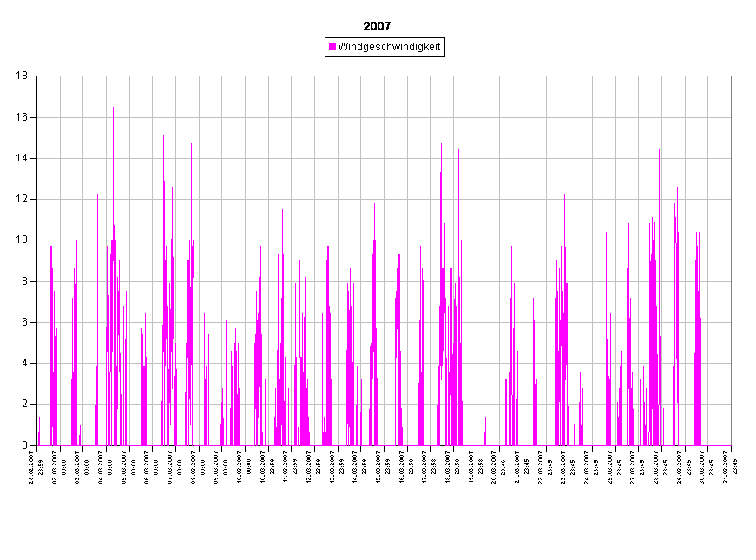Select the bottom axis line of the chart

(x=384, y=445)
